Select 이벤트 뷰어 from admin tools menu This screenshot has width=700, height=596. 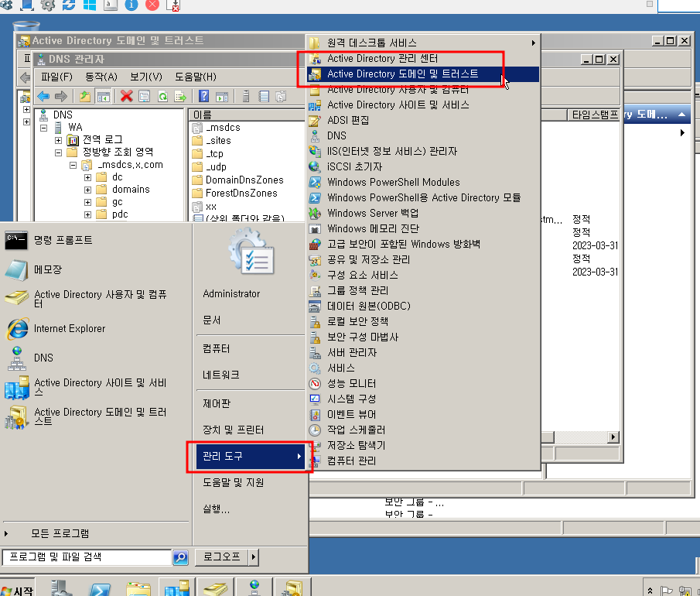coord(423,415)
